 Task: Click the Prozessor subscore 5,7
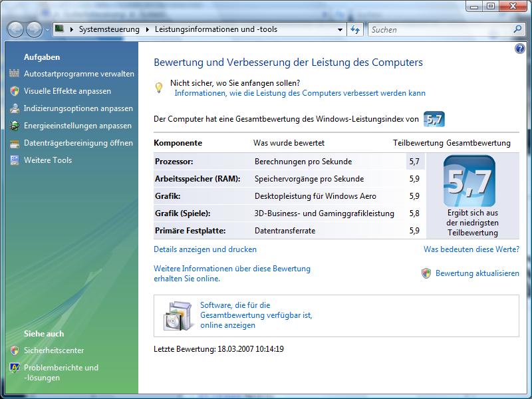pyautogui.click(x=414, y=162)
